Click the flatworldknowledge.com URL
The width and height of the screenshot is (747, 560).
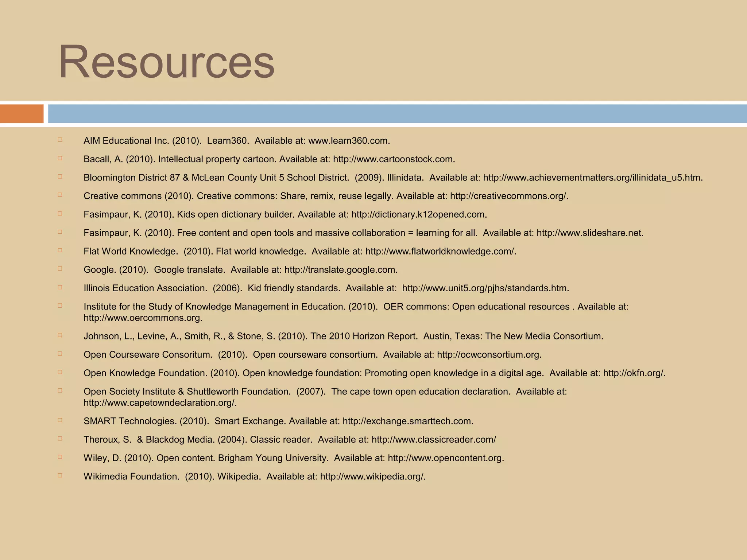pyautogui.click(x=440, y=252)
